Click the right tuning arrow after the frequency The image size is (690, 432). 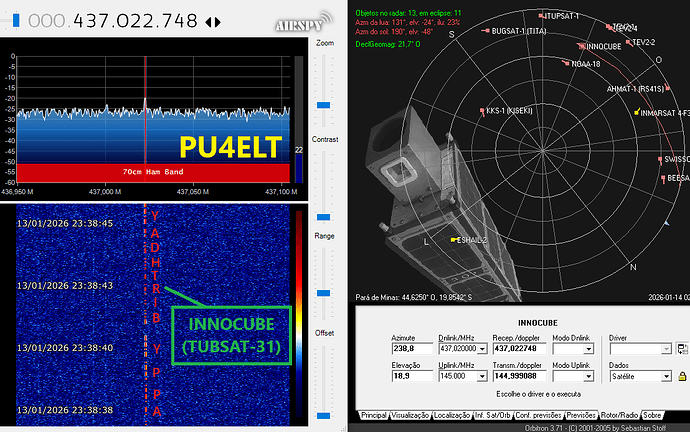pos(218,21)
